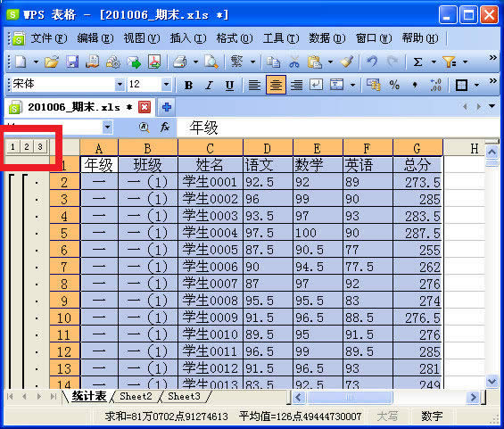Add a new document tab with plus button

166,107
